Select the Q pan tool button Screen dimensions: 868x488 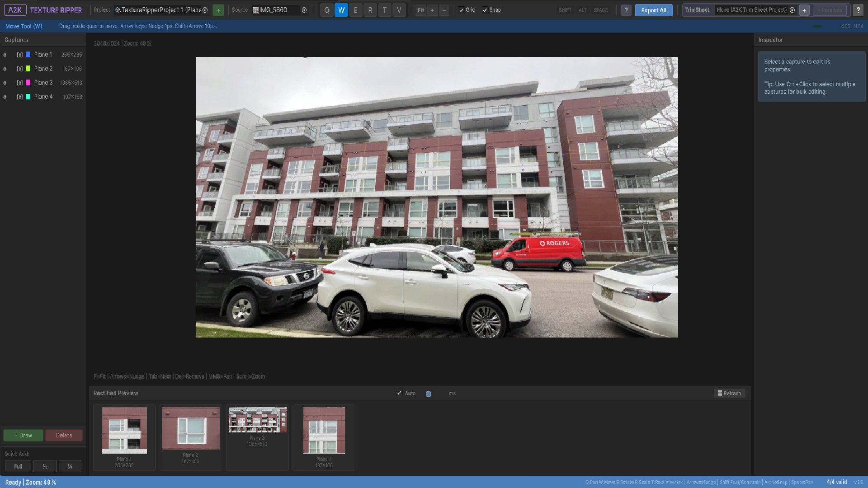tap(326, 10)
